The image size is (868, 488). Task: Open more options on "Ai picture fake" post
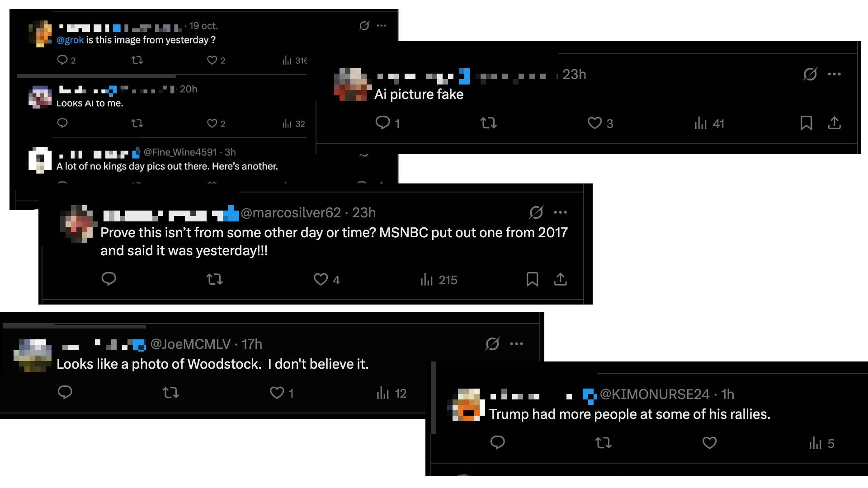[834, 74]
